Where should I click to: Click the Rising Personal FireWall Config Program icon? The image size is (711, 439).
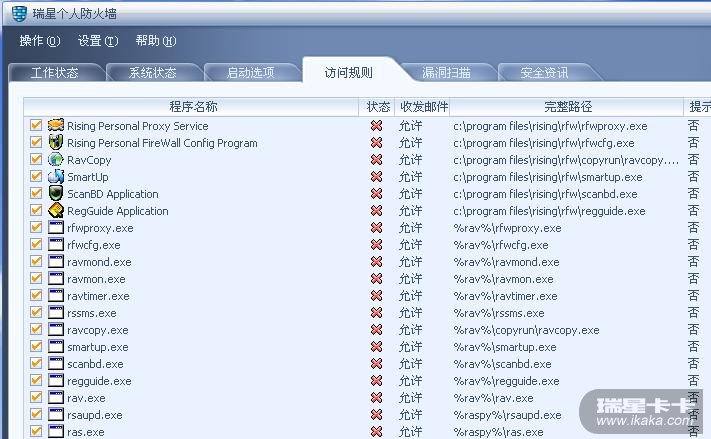pos(56,142)
